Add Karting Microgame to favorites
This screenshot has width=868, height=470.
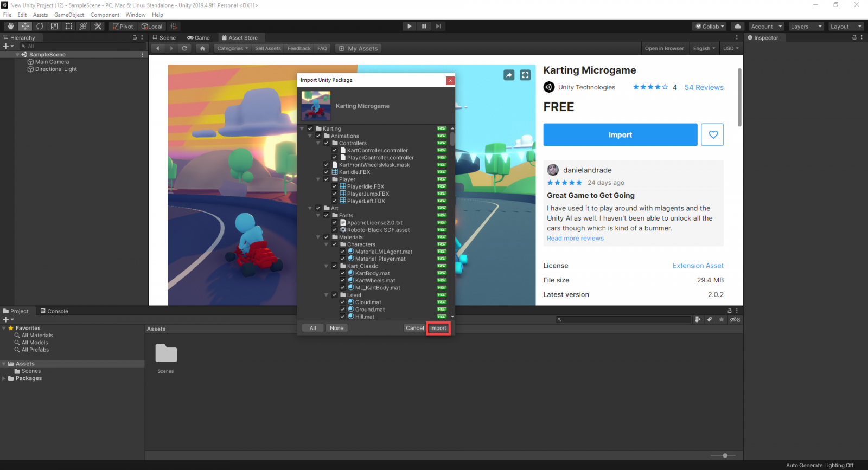tap(713, 134)
